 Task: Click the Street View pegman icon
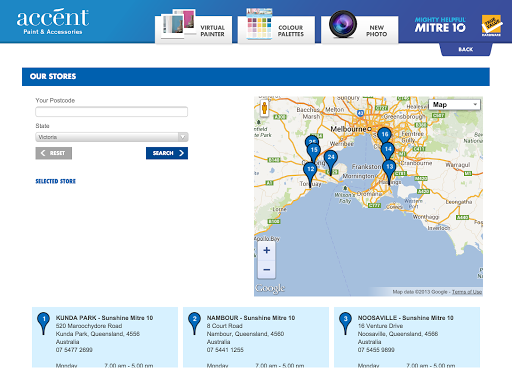[264, 108]
